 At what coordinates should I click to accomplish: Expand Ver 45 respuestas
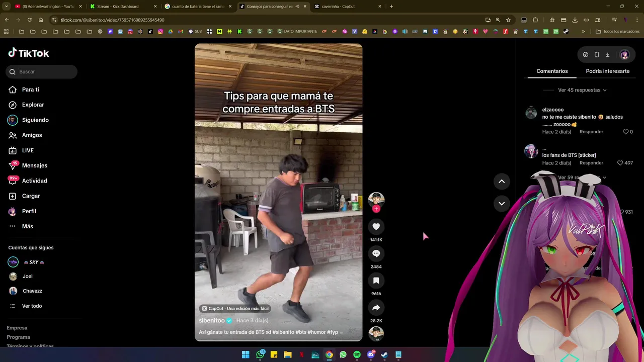click(582, 90)
